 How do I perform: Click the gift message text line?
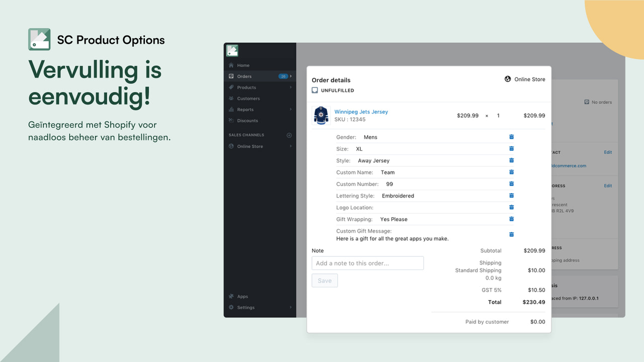tap(392, 239)
